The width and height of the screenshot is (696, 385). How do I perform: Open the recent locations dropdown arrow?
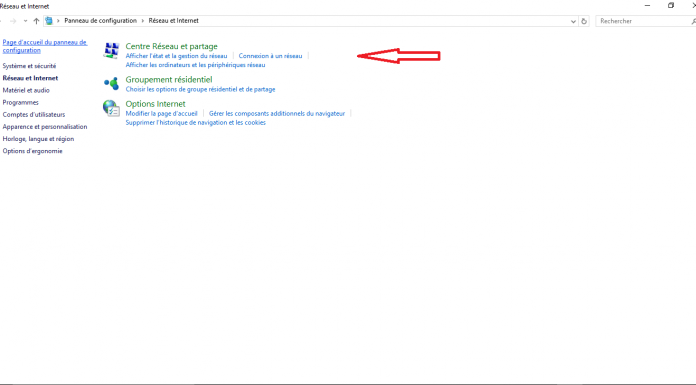pos(25,21)
